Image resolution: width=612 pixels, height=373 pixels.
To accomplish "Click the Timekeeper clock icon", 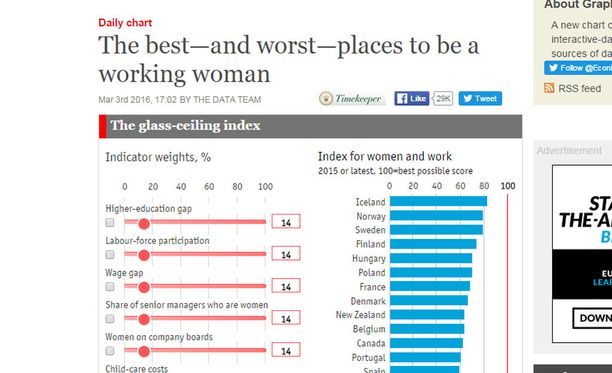I will coord(326,99).
